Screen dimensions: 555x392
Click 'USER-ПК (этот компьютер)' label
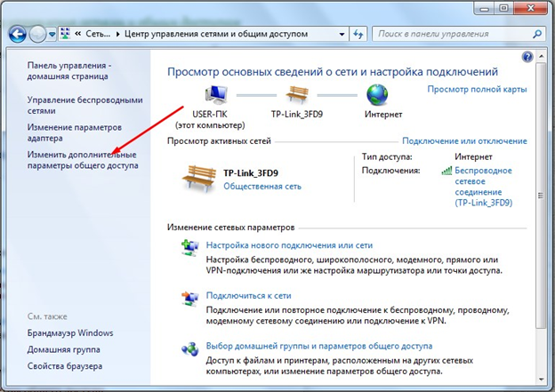210,120
